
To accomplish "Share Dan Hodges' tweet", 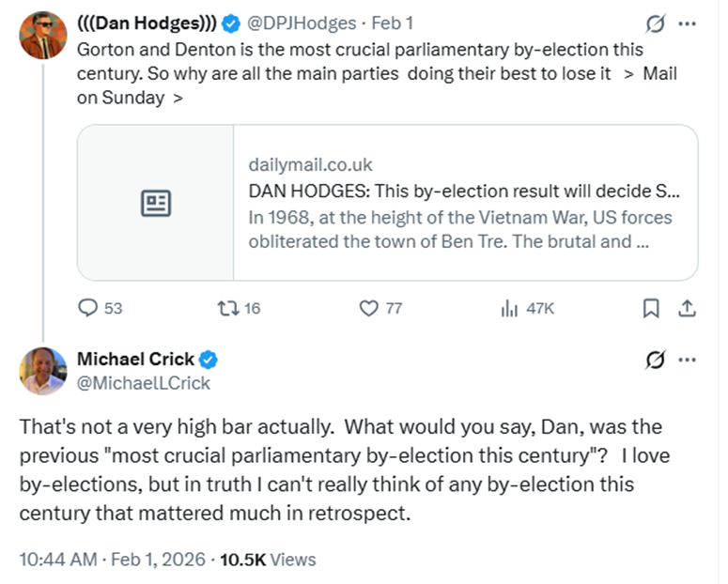I will tap(687, 308).
